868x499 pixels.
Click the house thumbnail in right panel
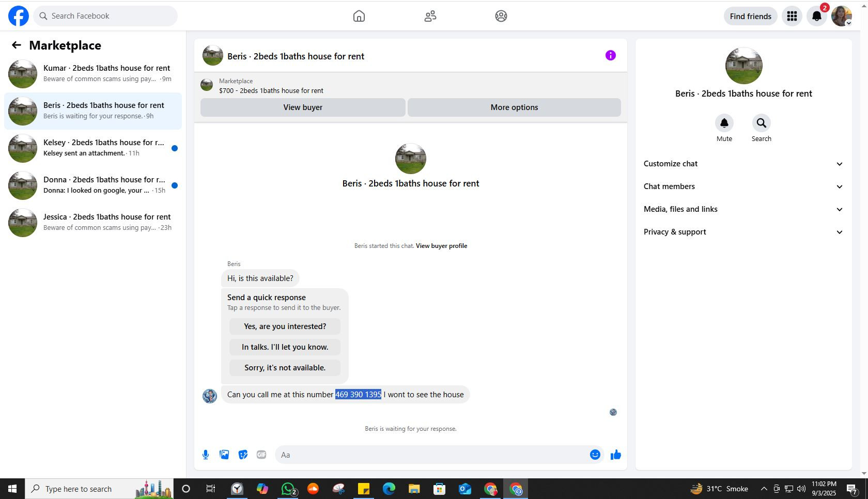coord(744,66)
